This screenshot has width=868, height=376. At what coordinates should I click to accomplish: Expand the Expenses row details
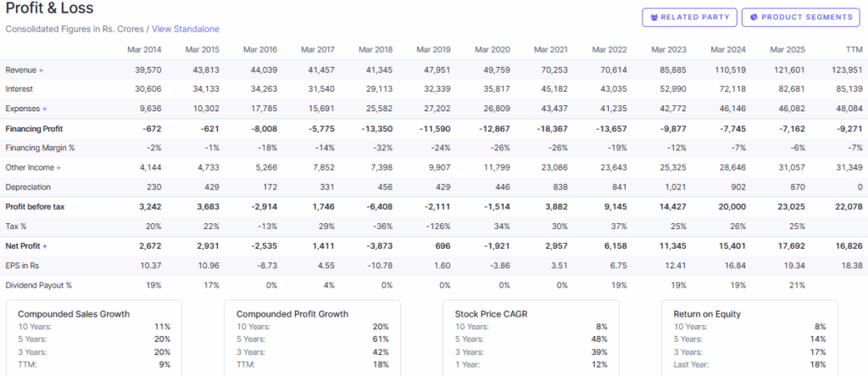pos(44,109)
